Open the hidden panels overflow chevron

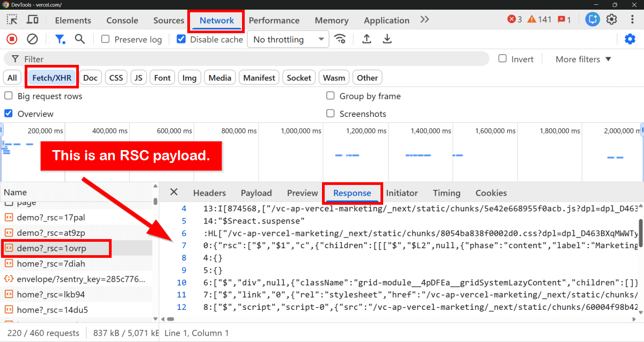[424, 19]
